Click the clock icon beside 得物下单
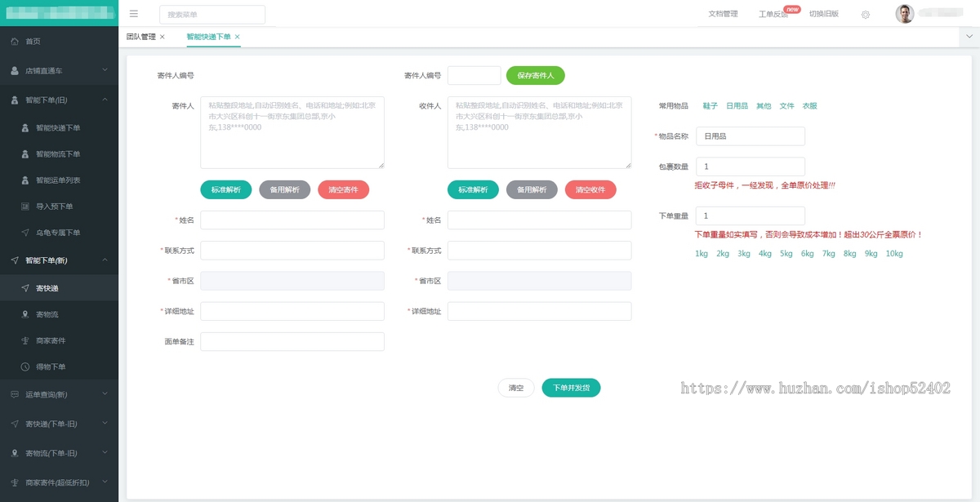 tap(25, 367)
